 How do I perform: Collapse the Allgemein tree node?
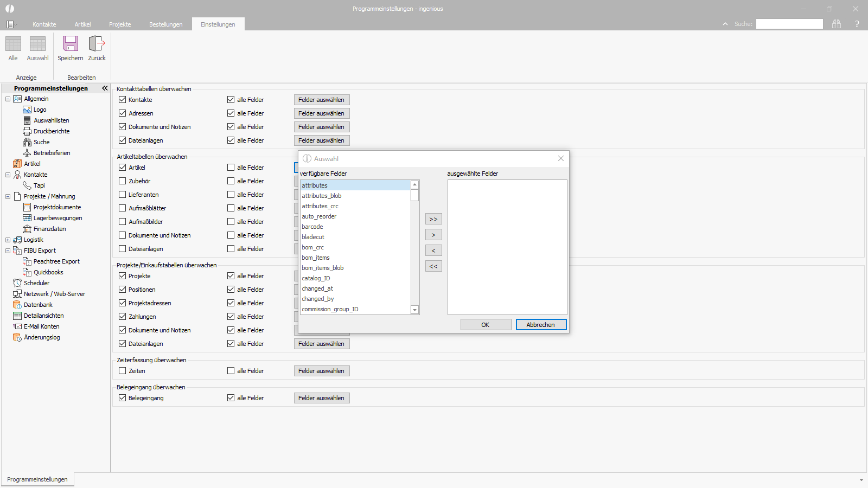click(x=8, y=99)
